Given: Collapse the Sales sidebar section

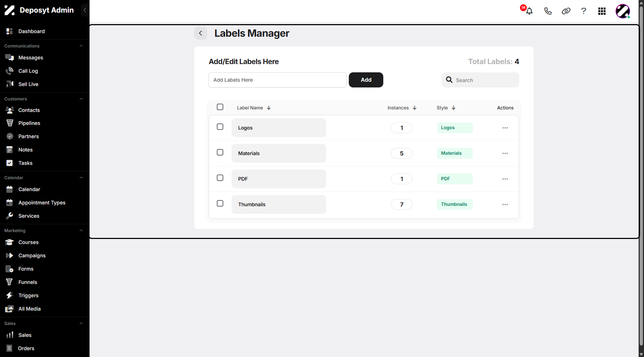Looking at the screenshot, I should 81,324.
